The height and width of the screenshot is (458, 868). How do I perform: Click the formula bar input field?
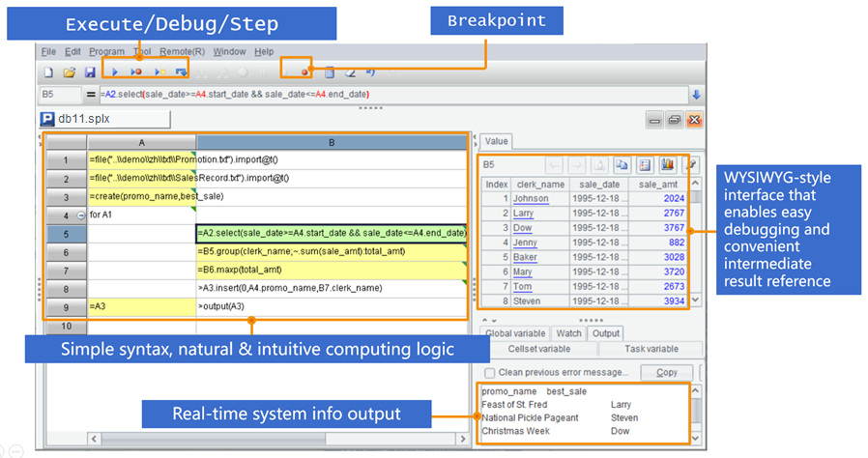[387, 95]
